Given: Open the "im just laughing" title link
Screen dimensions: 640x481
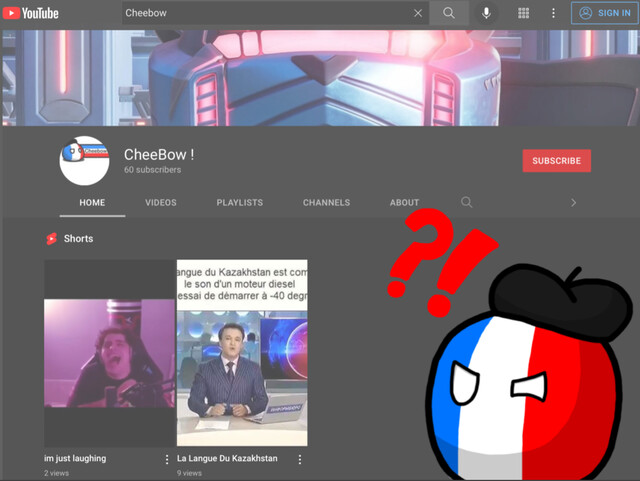Looking at the screenshot, I should (75, 458).
